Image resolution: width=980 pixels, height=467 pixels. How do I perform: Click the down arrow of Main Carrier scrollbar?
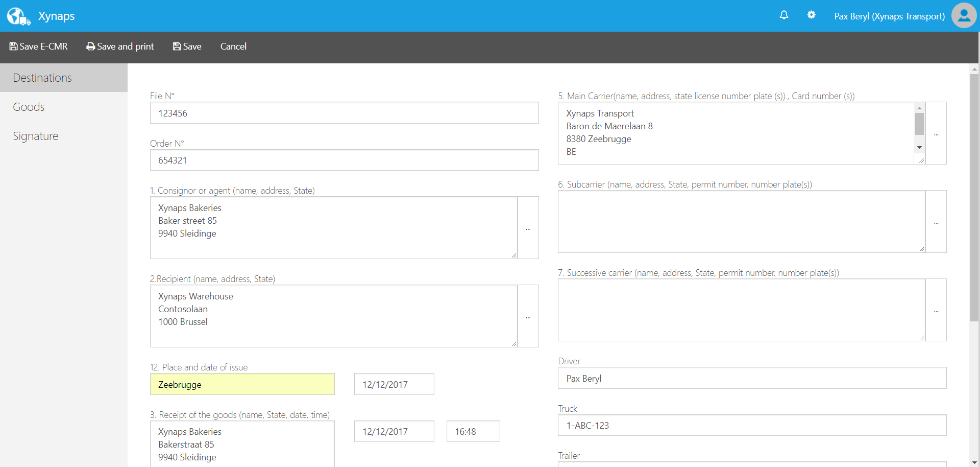[x=920, y=147]
